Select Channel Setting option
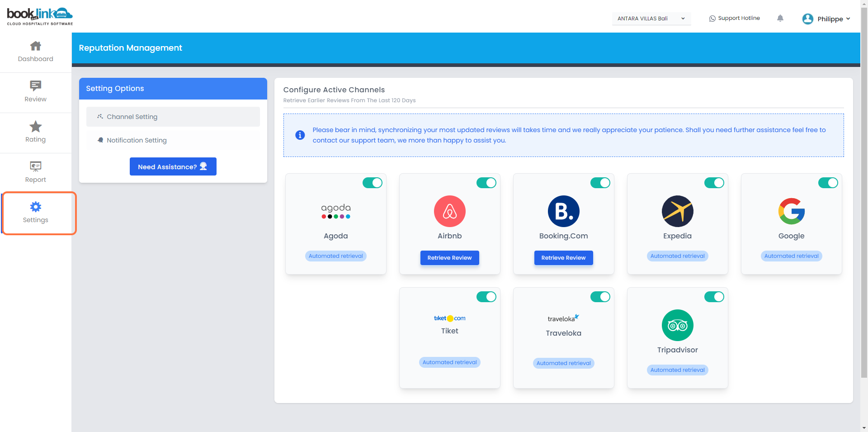Image resolution: width=868 pixels, height=432 pixels. (173, 117)
